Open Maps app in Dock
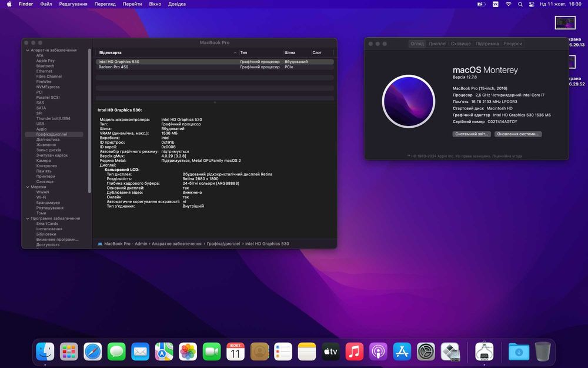588x368 pixels. (x=164, y=352)
